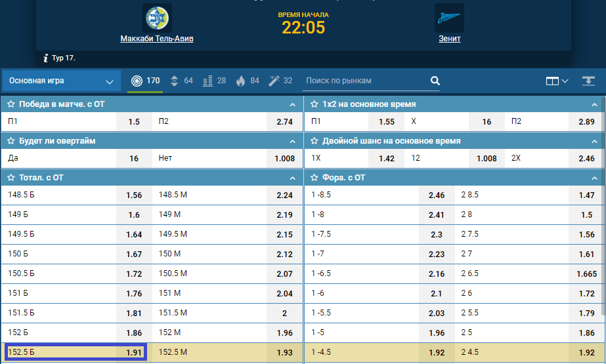Click the Тур 17. round text
606x364 pixels.
[64, 58]
